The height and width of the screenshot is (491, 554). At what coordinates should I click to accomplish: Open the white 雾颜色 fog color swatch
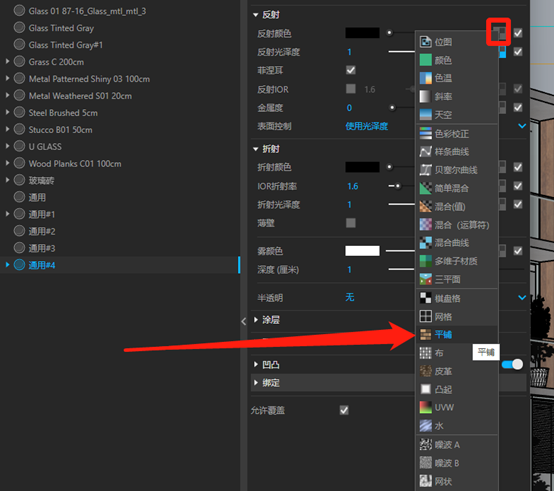coord(362,251)
